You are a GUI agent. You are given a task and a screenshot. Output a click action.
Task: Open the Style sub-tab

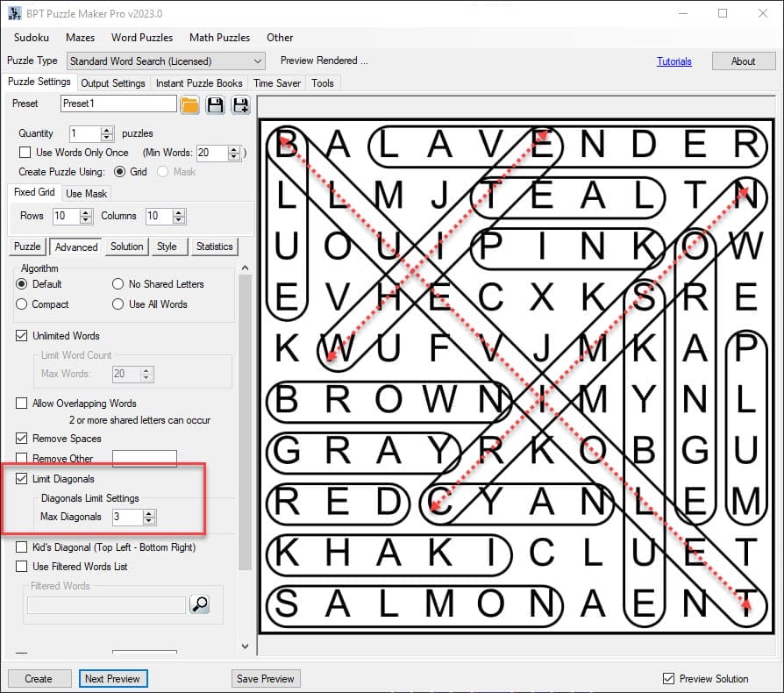point(167,246)
